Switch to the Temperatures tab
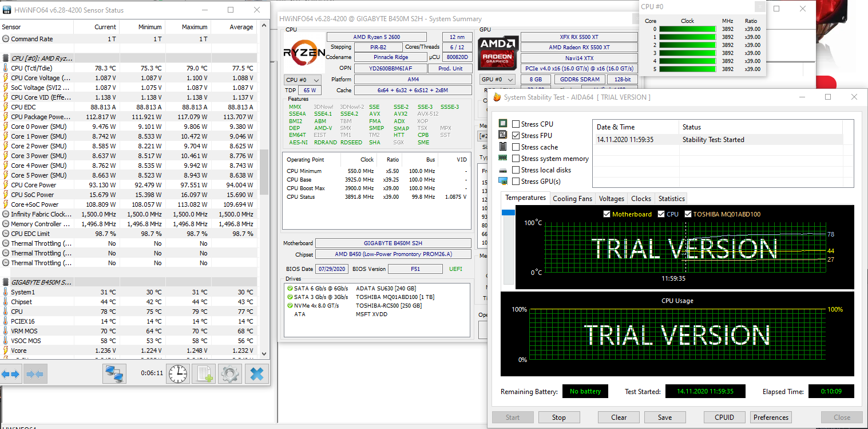 coord(525,198)
